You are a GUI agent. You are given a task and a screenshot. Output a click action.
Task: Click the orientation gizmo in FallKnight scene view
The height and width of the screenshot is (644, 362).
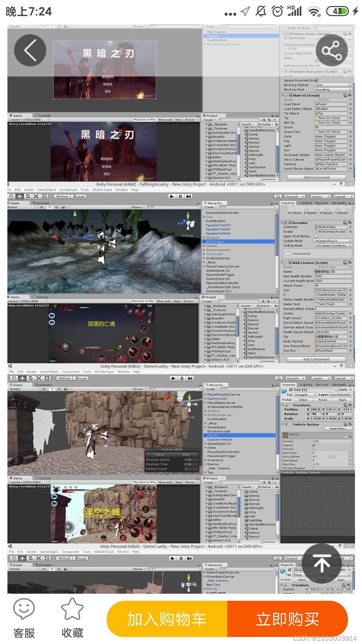[x=188, y=222]
